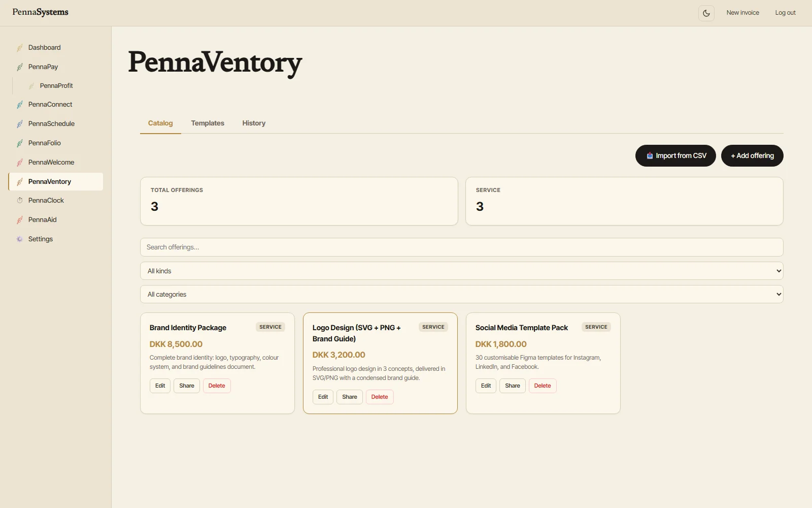Click the DKK 1,800.00 price
Screen dimensions: 812x508
pos(501,344)
